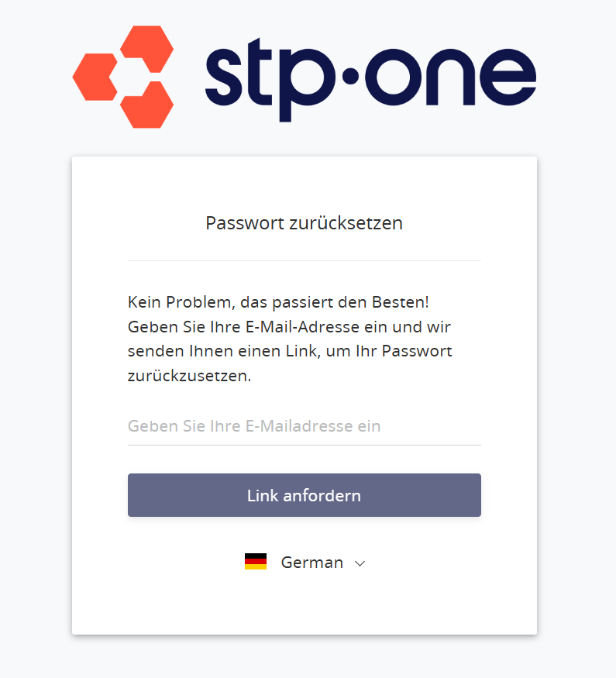Expand language list via the chevron arrow
Viewport: 616px width, 678px height.
(x=360, y=563)
